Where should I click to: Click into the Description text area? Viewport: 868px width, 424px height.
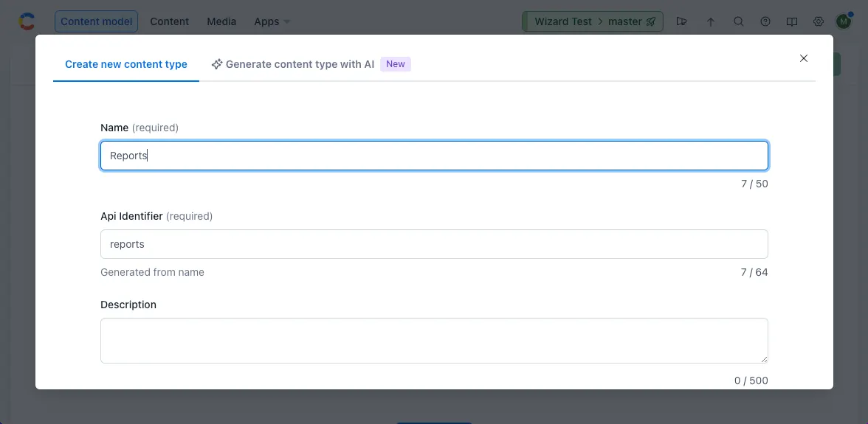click(x=434, y=341)
